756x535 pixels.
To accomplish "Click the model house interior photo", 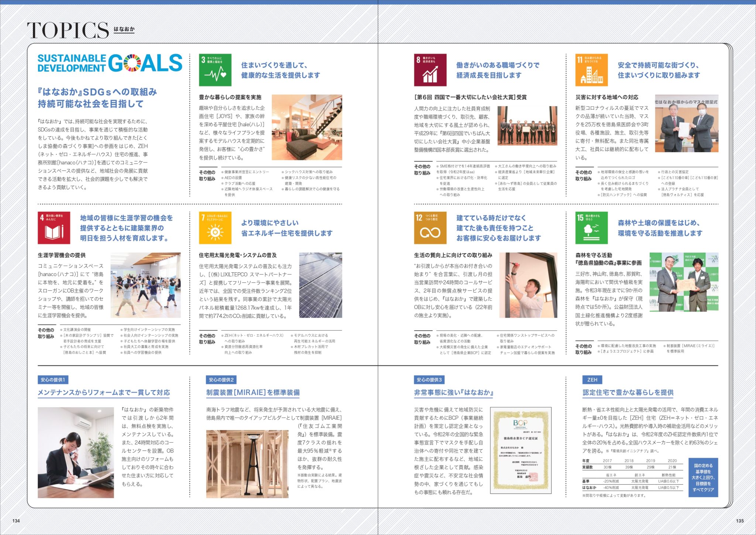I will pyautogui.click(x=307, y=127).
